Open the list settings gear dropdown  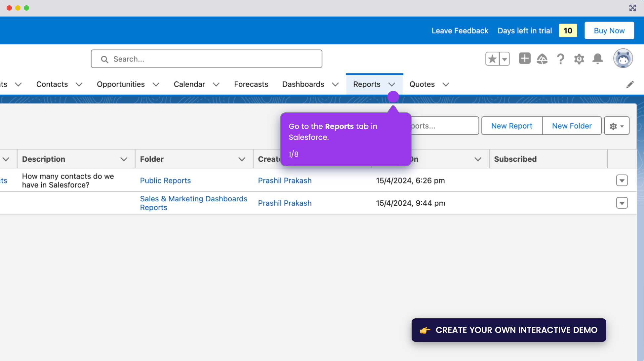pyautogui.click(x=617, y=126)
